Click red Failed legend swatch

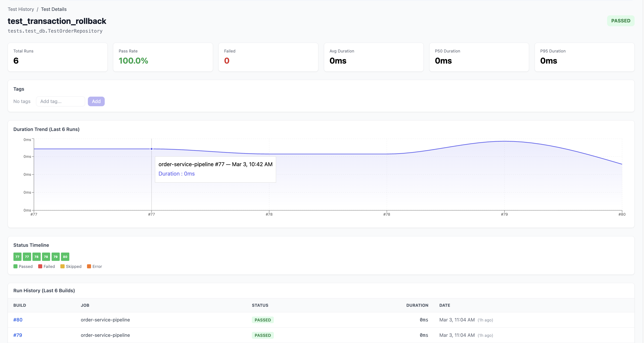[40, 266]
